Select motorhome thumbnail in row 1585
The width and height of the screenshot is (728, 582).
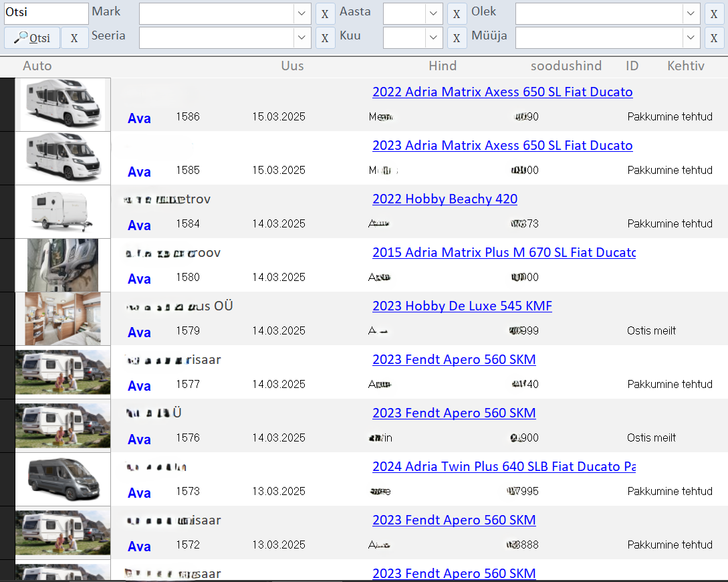coord(63,158)
